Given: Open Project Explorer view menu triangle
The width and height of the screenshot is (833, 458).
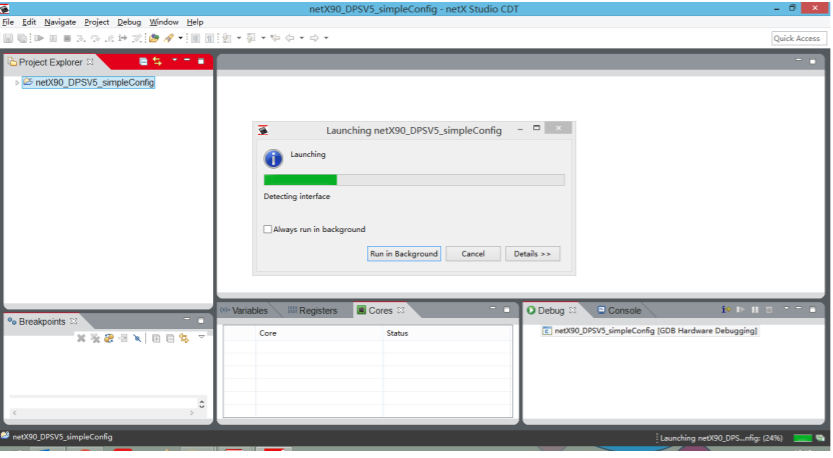Looking at the screenshot, I should tap(174, 61).
